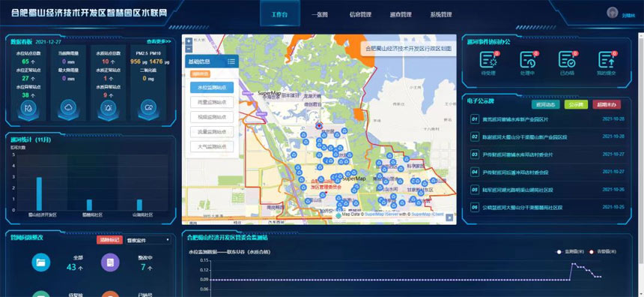Open the 我的提交 my submissions icon
This screenshot has height=297, width=644.
click(x=607, y=61)
